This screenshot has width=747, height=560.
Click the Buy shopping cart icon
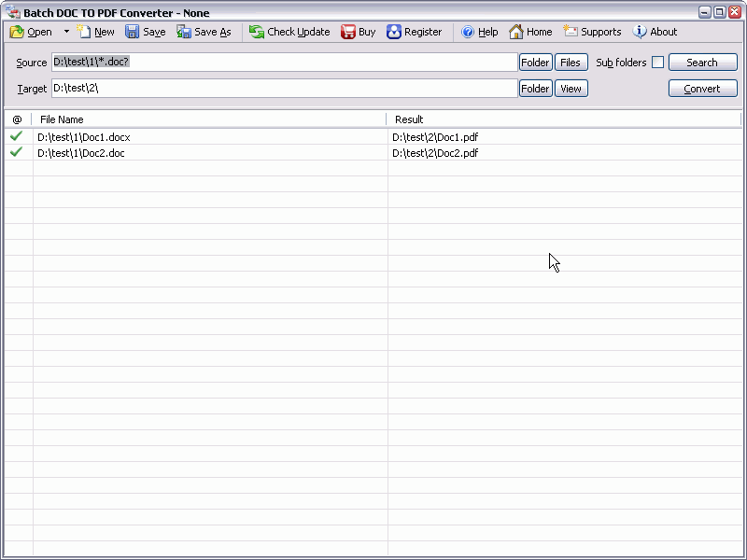click(x=348, y=32)
